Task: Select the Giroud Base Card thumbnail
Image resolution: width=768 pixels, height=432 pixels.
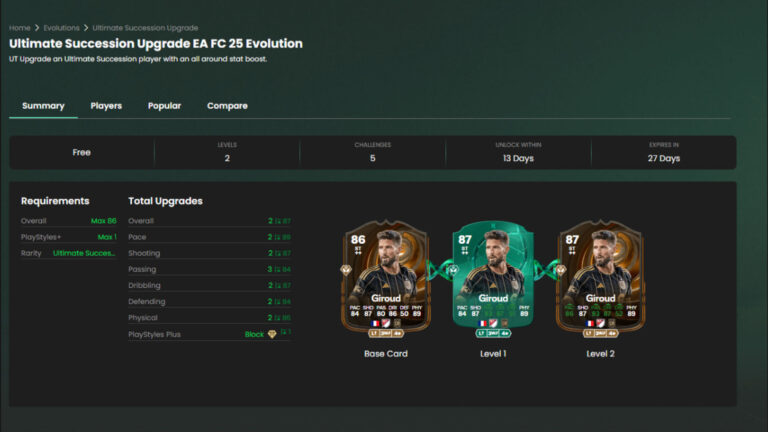Action: pyautogui.click(x=385, y=278)
